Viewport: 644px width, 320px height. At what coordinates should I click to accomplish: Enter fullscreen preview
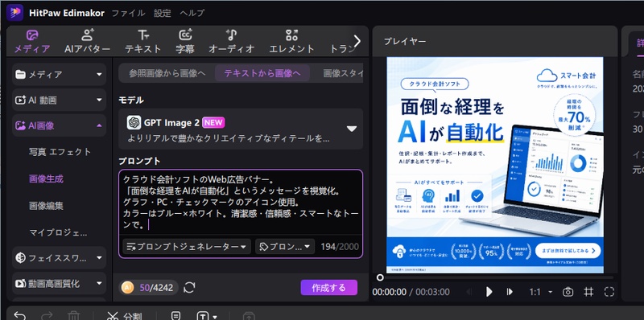click(x=609, y=292)
